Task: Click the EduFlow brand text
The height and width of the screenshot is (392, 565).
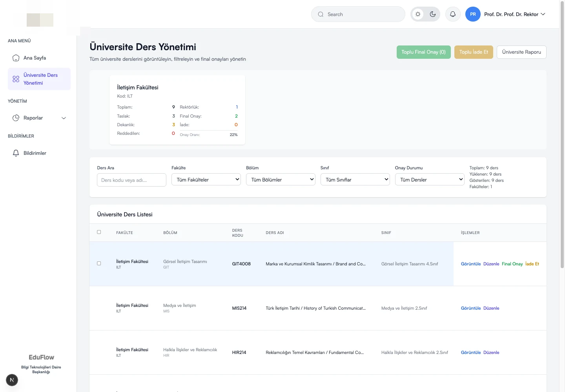Action: coord(41,358)
